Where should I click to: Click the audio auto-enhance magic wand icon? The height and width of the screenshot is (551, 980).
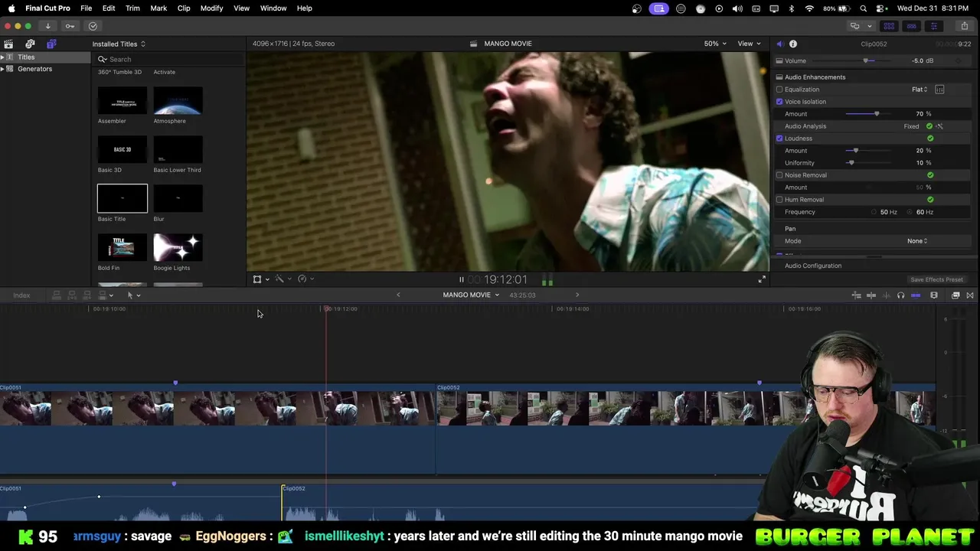click(x=939, y=126)
